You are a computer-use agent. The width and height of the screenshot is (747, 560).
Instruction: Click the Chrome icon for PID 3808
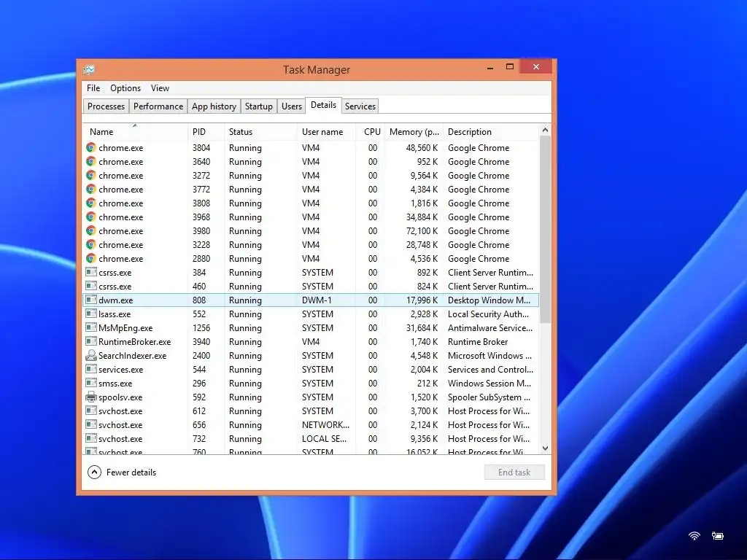(x=91, y=203)
